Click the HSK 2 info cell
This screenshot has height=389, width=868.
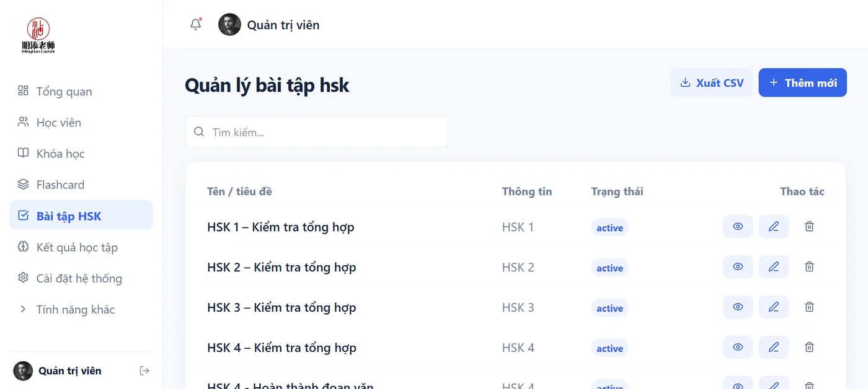[x=518, y=268]
